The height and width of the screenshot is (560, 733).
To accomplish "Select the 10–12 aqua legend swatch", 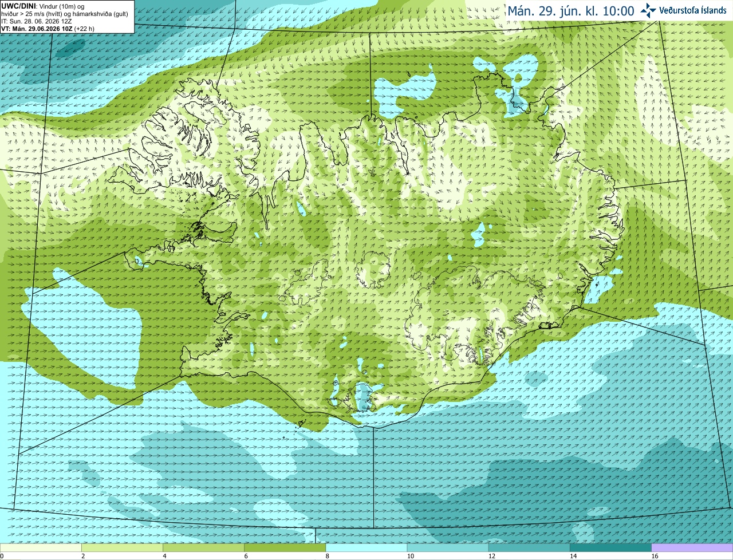I will [x=448, y=547].
